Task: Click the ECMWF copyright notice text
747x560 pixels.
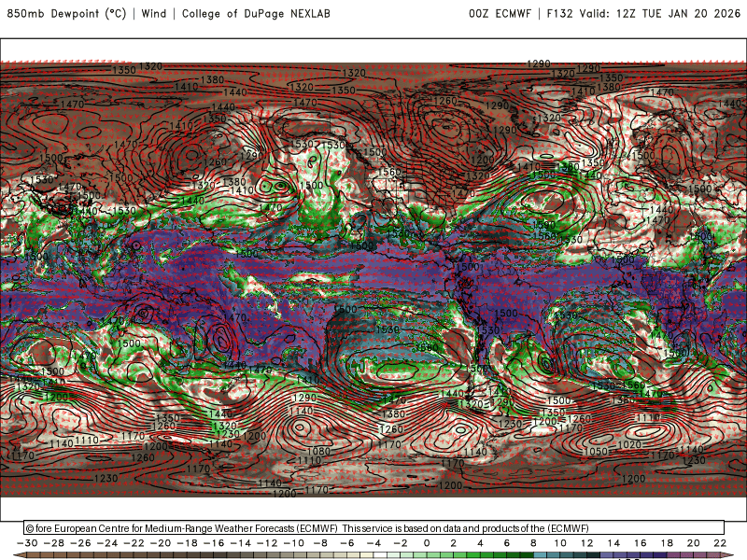Action: (307, 528)
